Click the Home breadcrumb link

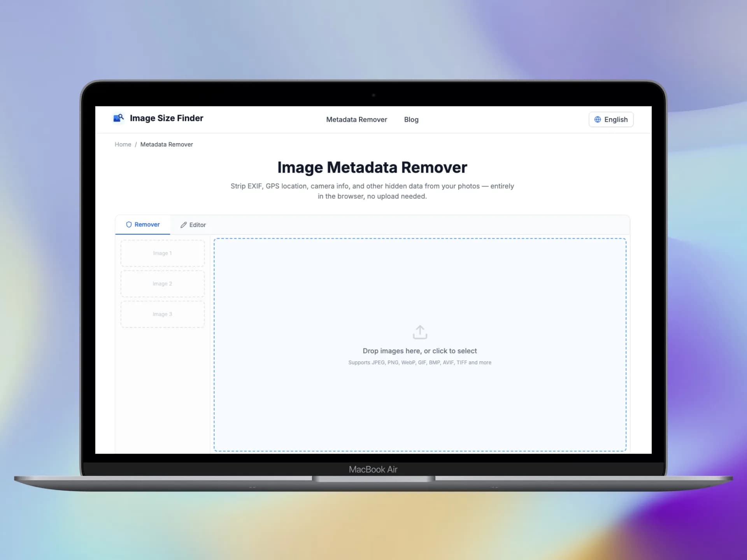click(123, 144)
